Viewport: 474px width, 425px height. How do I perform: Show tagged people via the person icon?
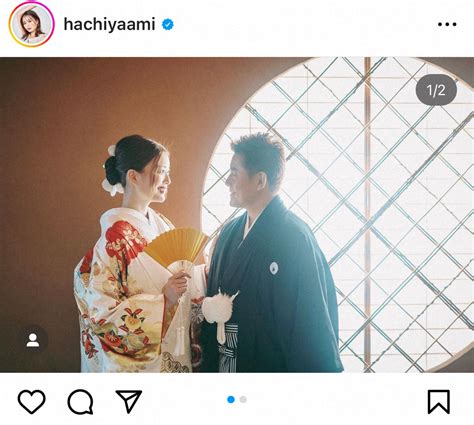tap(33, 340)
